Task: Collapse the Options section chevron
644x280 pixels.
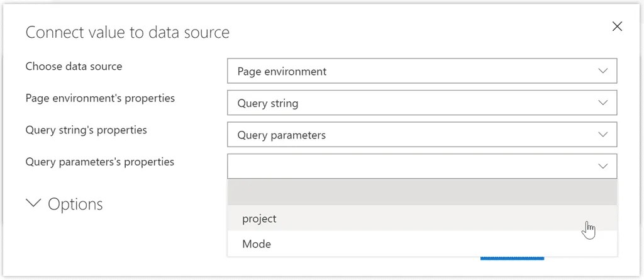Action: click(x=33, y=203)
